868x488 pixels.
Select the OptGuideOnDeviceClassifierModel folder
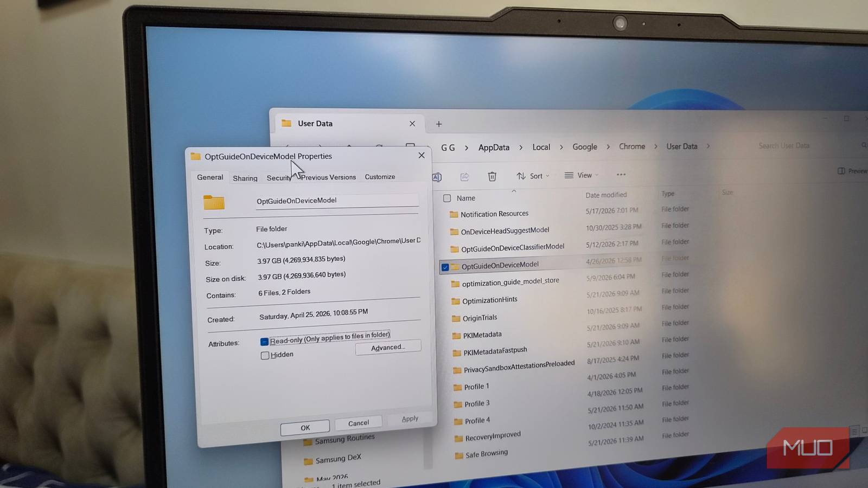512,248
